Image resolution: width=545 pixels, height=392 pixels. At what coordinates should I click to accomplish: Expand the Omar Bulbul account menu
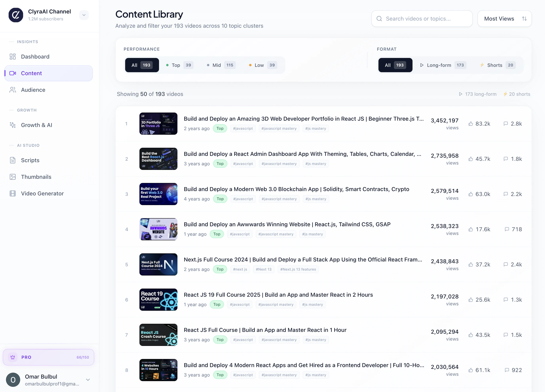coord(88,380)
